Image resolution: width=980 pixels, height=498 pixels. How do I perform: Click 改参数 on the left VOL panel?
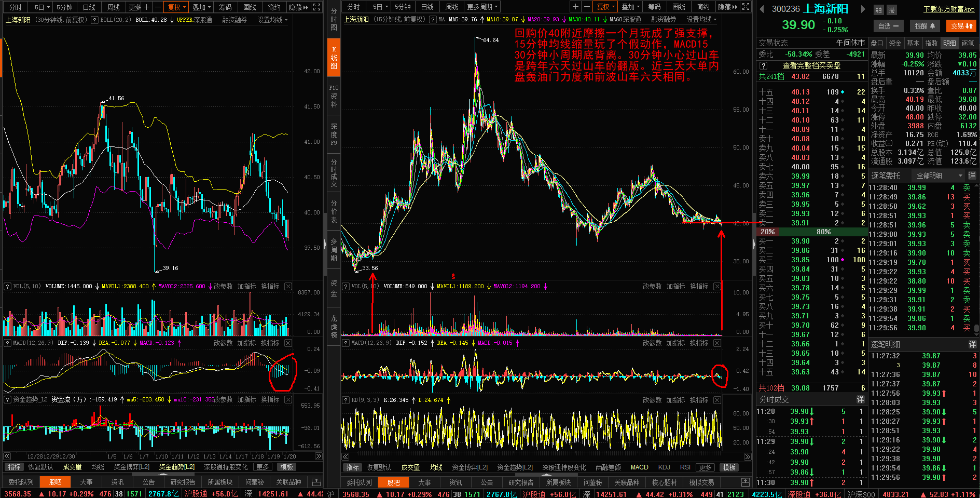point(223,287)
